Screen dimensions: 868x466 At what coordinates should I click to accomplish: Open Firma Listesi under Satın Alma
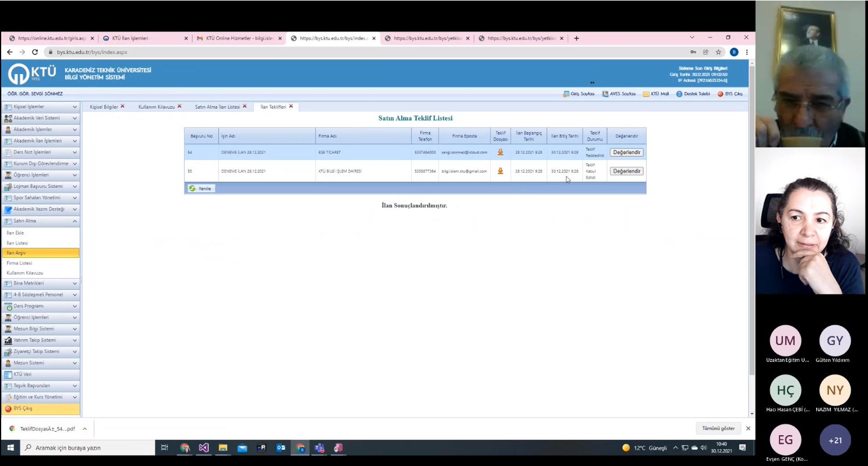coord(19,263)
